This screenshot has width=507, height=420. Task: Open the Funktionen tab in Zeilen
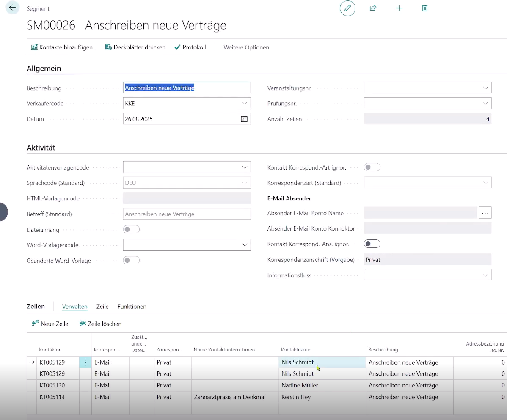pos(132,307)
